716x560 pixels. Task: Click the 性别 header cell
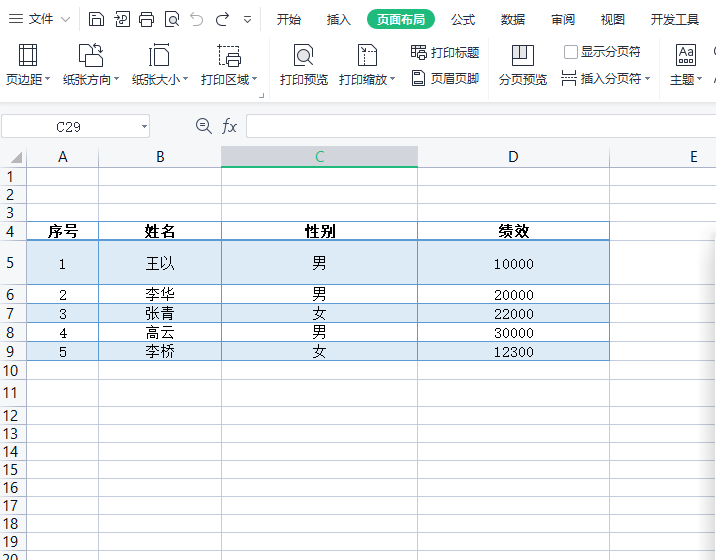pos(319,231)
